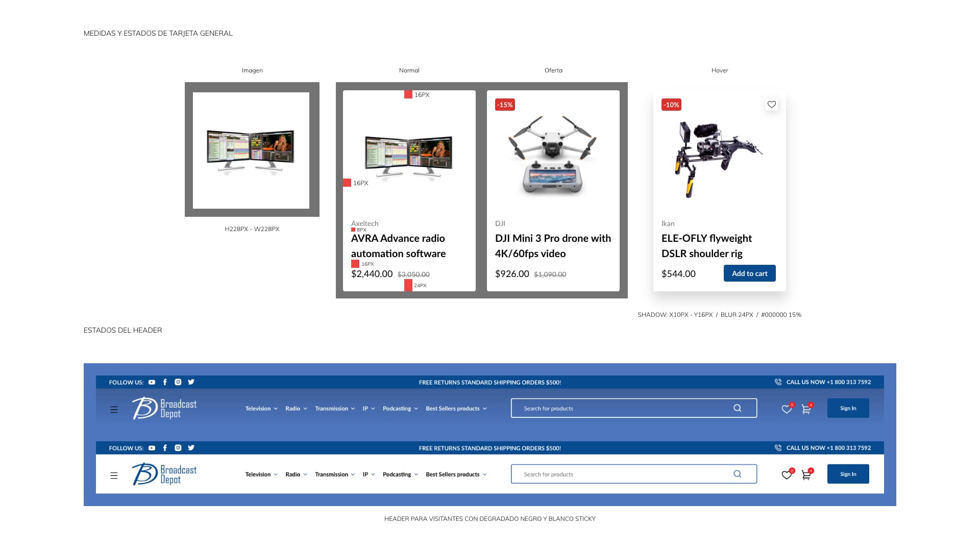Image resolution: width=980 pixels, height=551 pixels.
Task: Expand Television menu in white header
Action: [x=261, y=474]
